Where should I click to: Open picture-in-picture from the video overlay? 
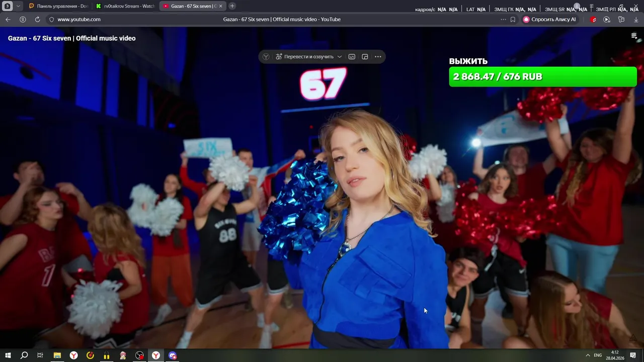(x=365, y=57)
